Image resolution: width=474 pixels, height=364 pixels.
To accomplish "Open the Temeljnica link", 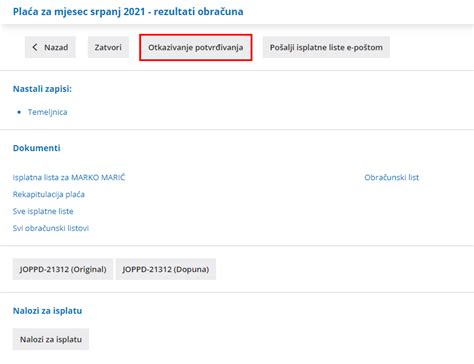I will (47, 112).
